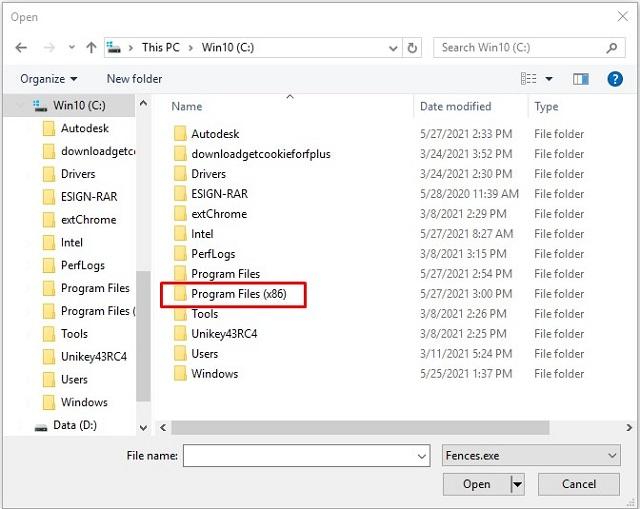Go up one folder level
The image size is (640, 509).
91,48
